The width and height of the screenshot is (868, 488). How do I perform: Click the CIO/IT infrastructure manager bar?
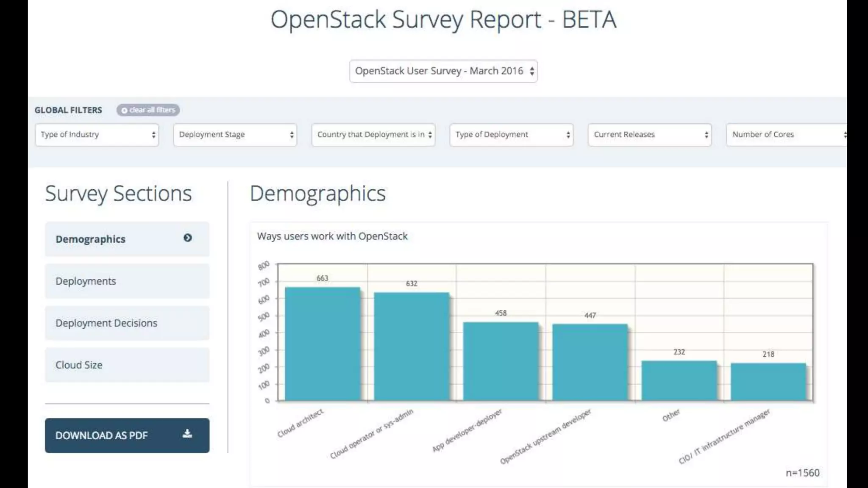pyautogui.click(x=768, y=382)
